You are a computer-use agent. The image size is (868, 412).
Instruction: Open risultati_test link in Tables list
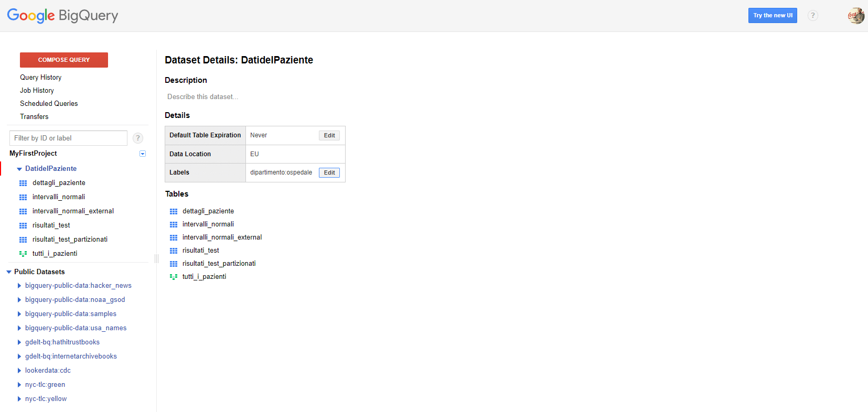click(x=201, y=250)
